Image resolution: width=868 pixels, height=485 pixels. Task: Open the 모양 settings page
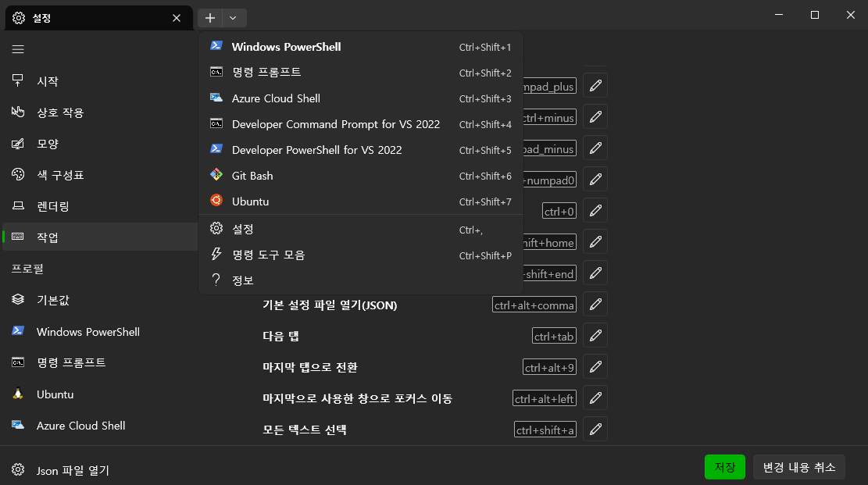(x=100, y=144)
